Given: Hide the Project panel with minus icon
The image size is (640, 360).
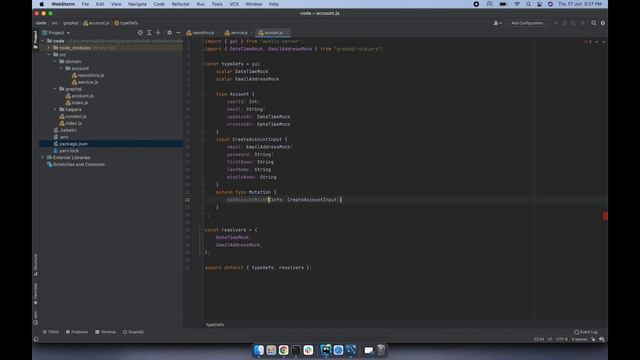Looking at the screenshot, I should coord(178,33).
